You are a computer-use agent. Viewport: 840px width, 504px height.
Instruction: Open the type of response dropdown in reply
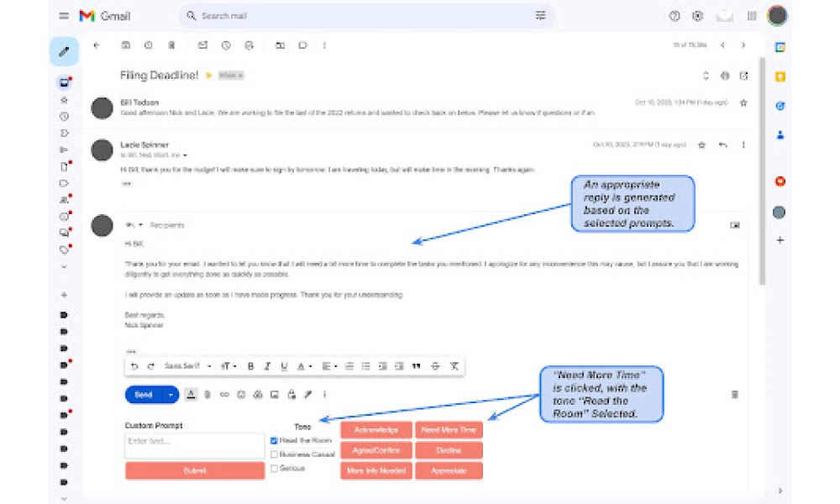(134, 225)
